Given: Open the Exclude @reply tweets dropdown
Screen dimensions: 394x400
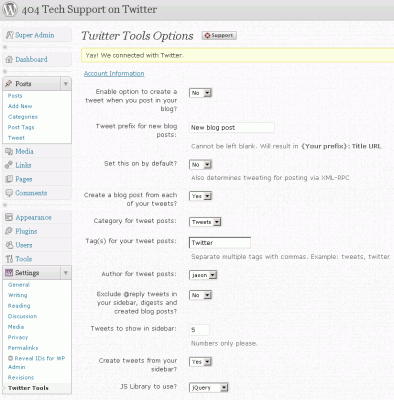Looking at the screenshot, I should [x=200, y=295].
